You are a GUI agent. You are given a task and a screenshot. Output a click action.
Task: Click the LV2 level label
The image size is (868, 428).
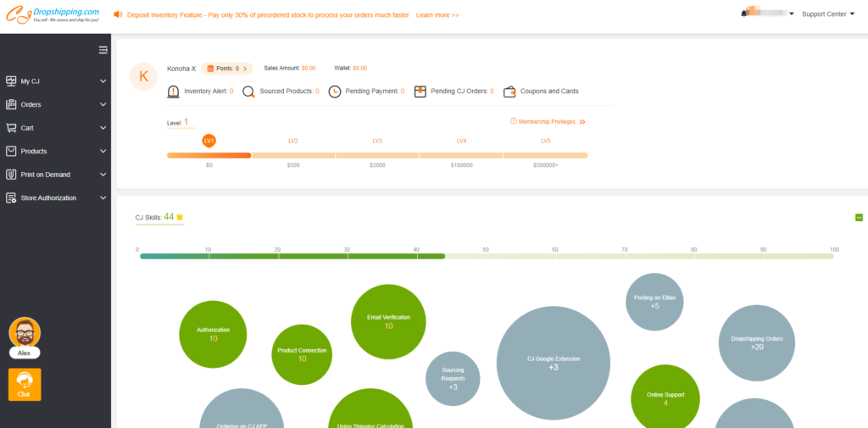click(x=293, y=142)
